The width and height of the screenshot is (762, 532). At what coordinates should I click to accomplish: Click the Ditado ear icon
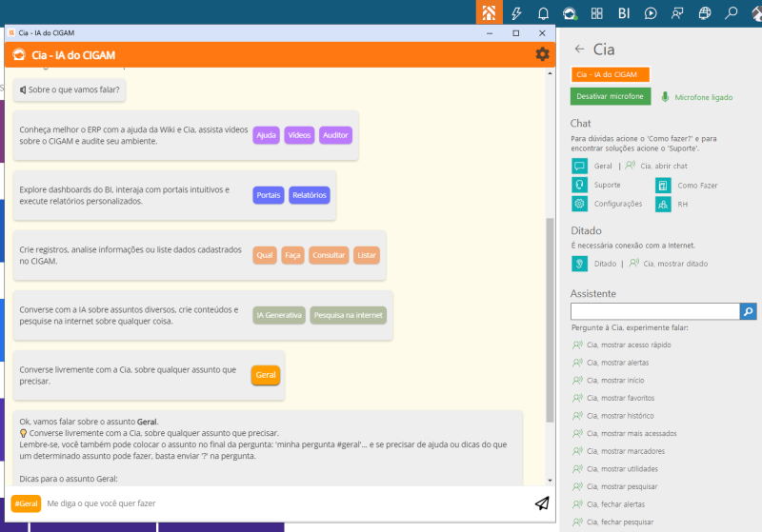(x=579, y=264)
